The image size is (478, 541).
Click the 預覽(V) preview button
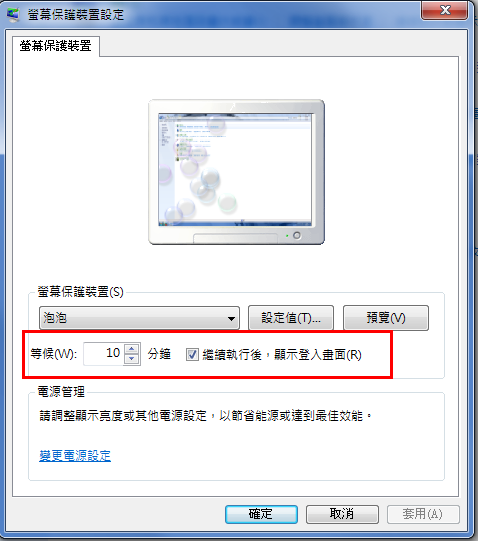coord(386,318)
